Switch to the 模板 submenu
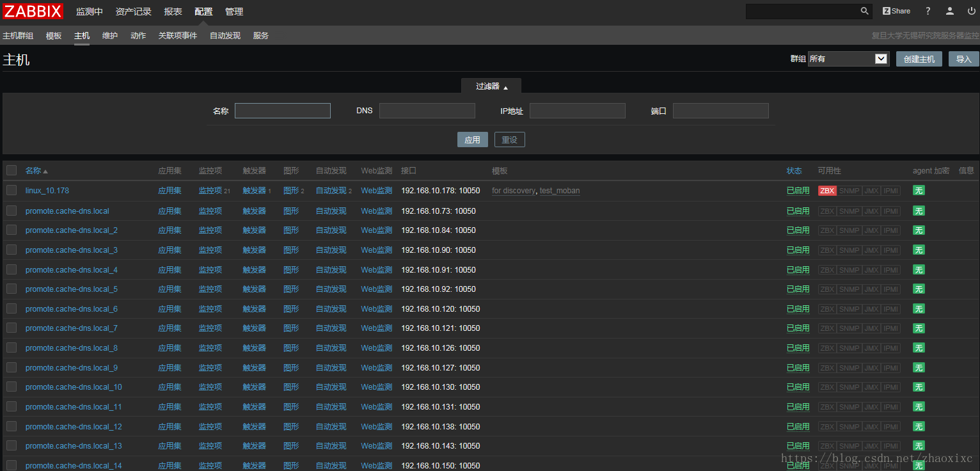 (x=54, y=36)
